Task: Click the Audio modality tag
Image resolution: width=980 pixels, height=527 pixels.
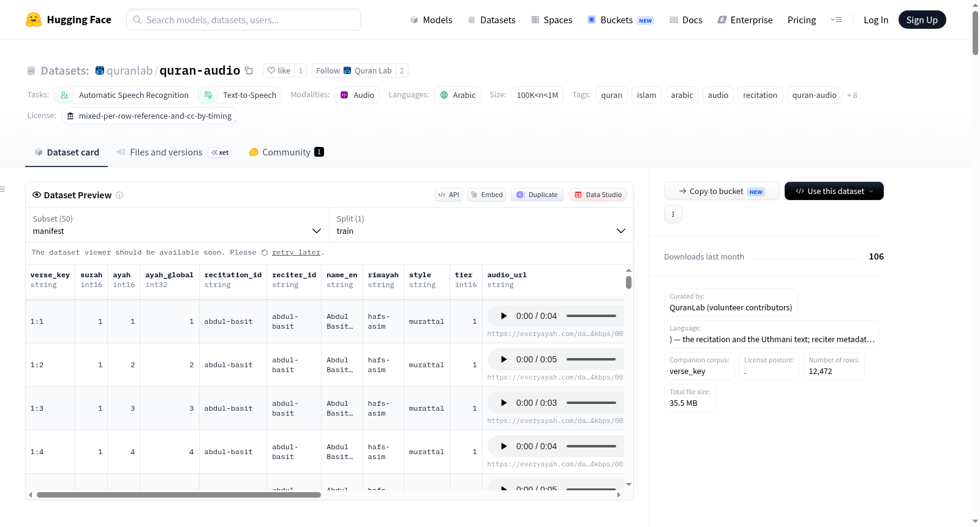Action: [x=357, y=95]
